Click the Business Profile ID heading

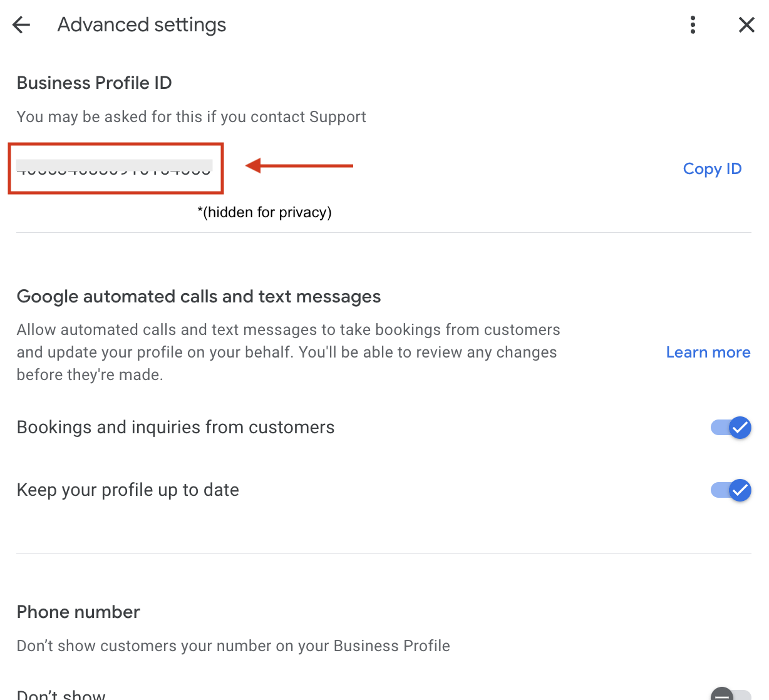click(94, 83)
